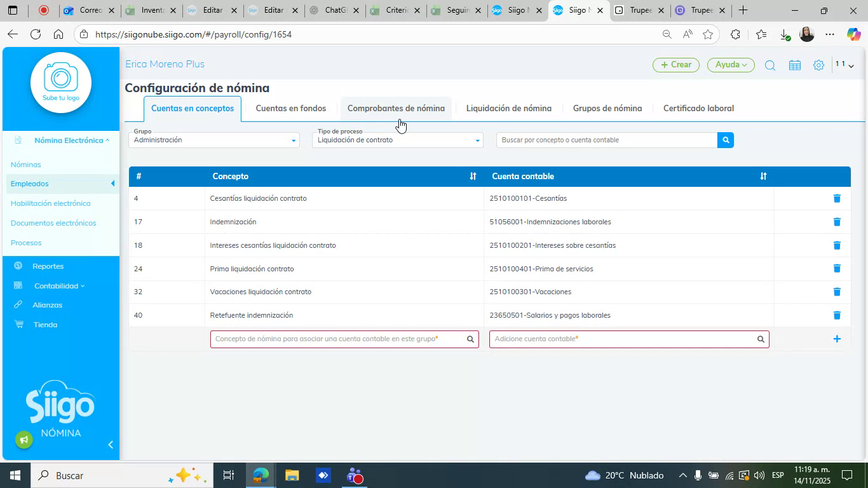
Task: Open the Grupo Administración dropdown
Action: tap(214, 140)
